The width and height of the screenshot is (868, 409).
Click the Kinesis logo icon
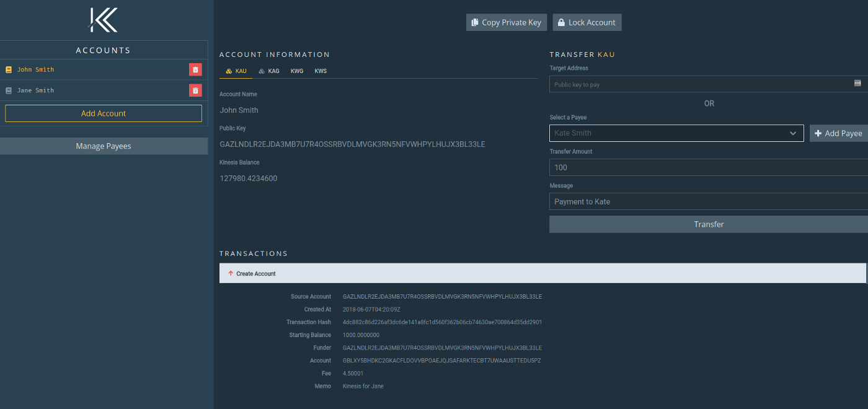pyautogui.click(x=104, y=20)
